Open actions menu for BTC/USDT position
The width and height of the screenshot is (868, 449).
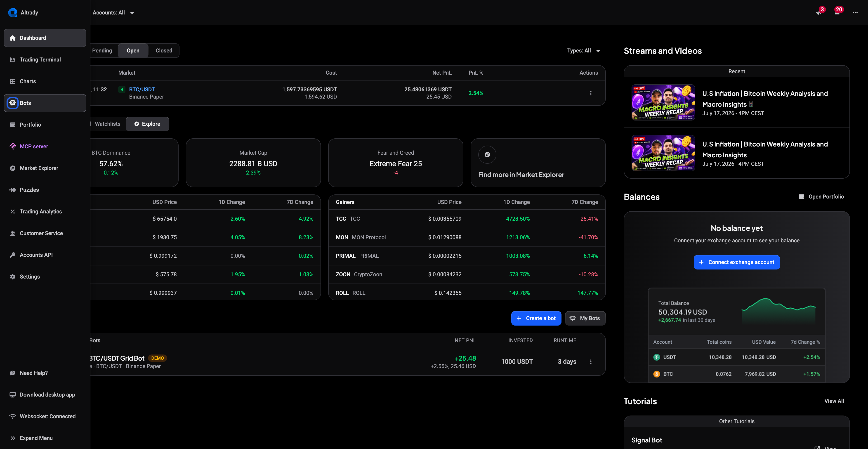pos(591,93)
